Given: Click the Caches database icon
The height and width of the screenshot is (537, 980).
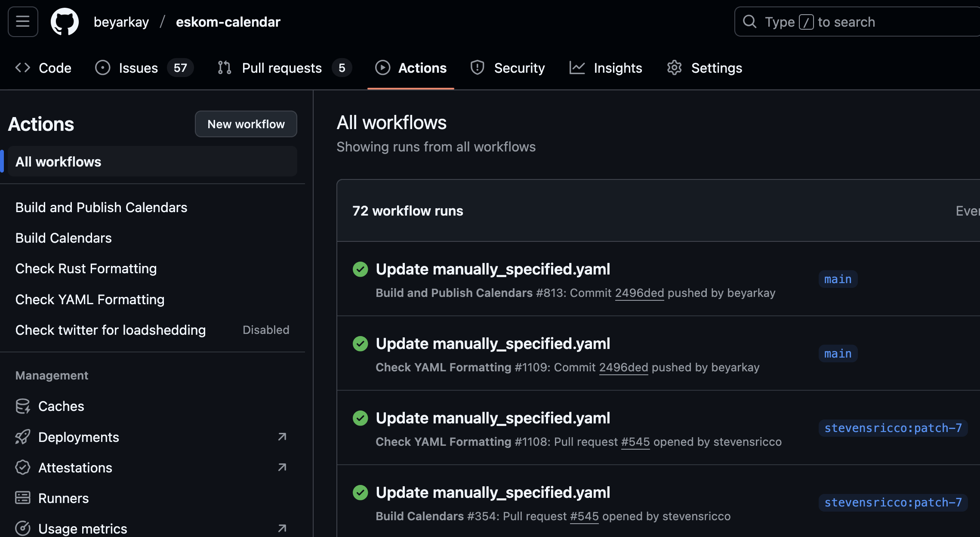Looking at the screenshot, I should tap(23, 406).
